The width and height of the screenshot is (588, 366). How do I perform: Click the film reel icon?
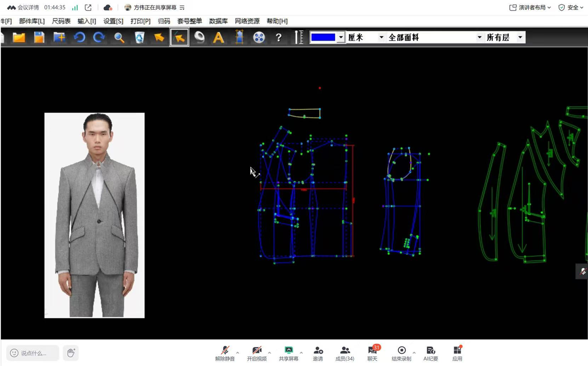click(x=259, y=37)
